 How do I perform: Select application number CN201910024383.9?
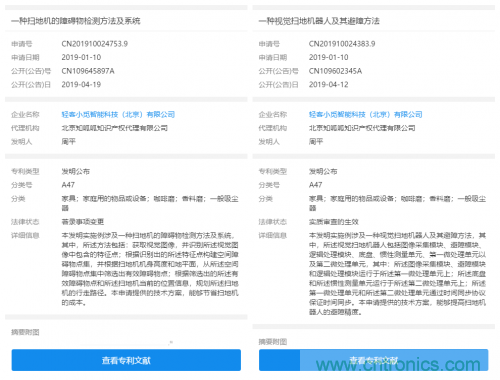point(342,44)
